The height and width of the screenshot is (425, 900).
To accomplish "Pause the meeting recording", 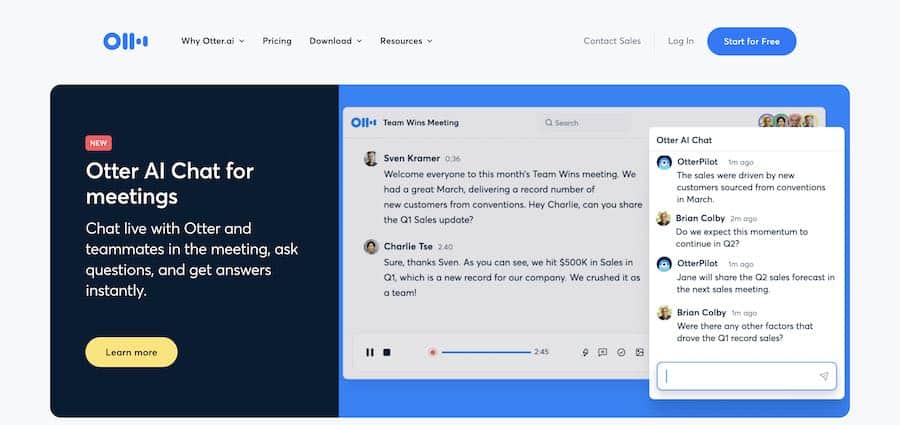I will point(370,352).
